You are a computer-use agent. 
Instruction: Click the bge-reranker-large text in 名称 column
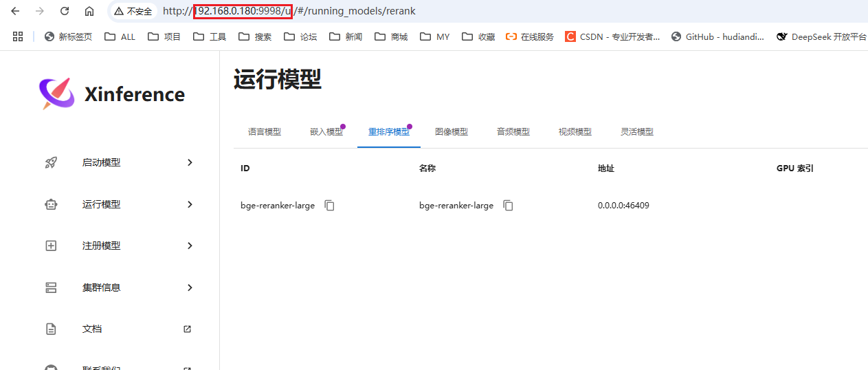[x=456, y=206]
